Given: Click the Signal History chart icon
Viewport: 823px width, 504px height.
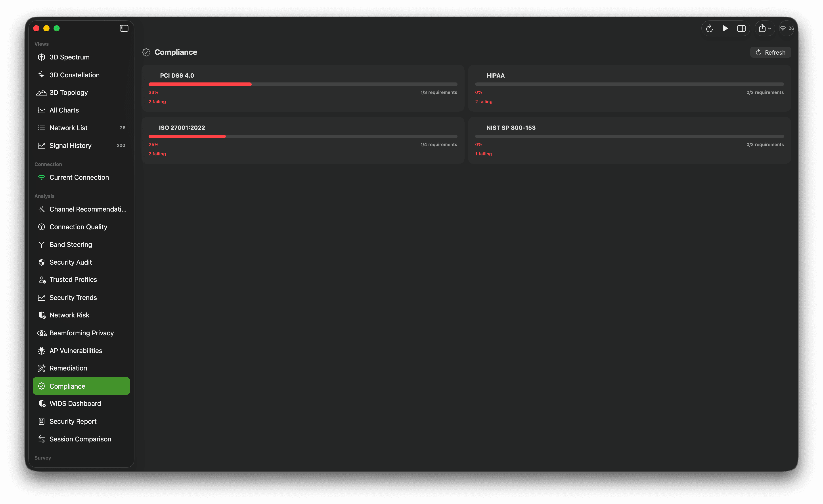Looking at the screenshot, I should [41, 146].
